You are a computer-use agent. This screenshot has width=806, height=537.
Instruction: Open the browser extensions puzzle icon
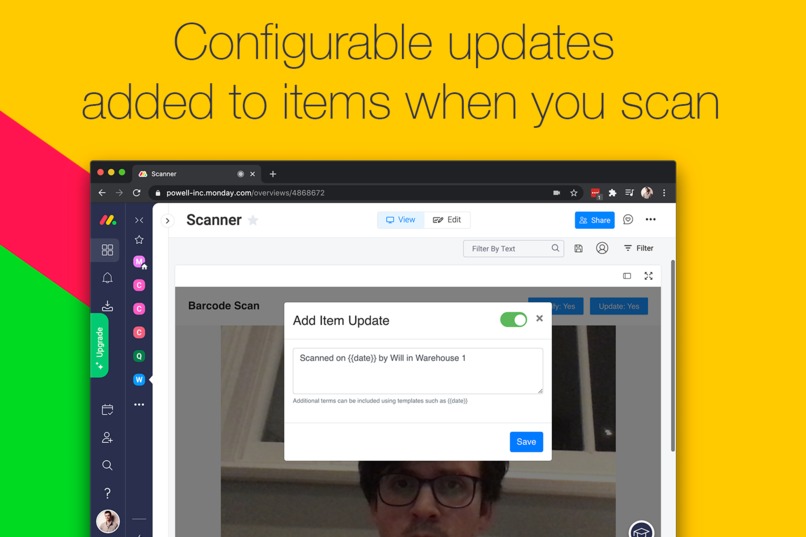(x=612, y=193)
